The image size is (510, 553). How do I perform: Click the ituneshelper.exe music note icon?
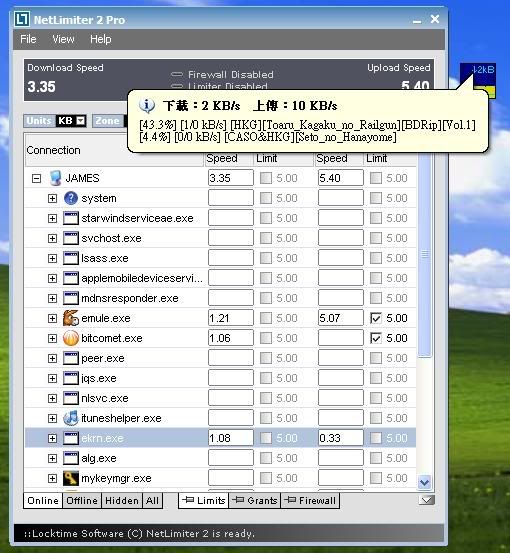[x=71, y=418]
